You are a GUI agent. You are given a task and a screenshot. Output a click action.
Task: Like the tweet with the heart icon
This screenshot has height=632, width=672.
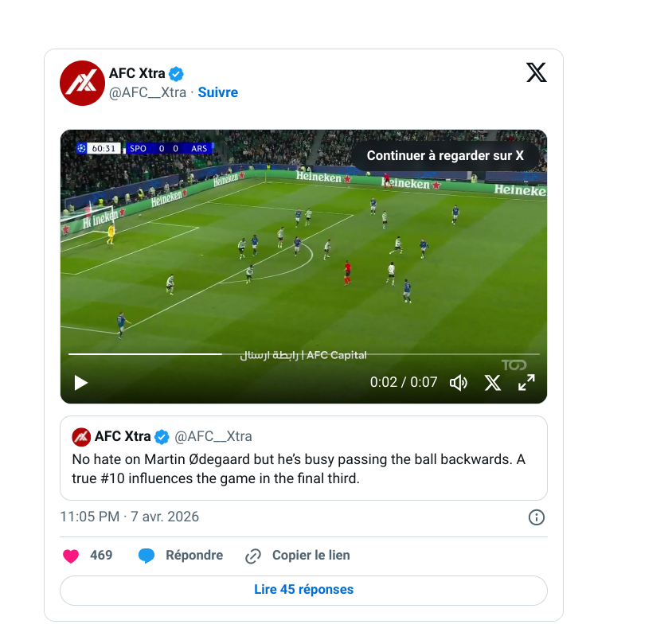point(72,556)
